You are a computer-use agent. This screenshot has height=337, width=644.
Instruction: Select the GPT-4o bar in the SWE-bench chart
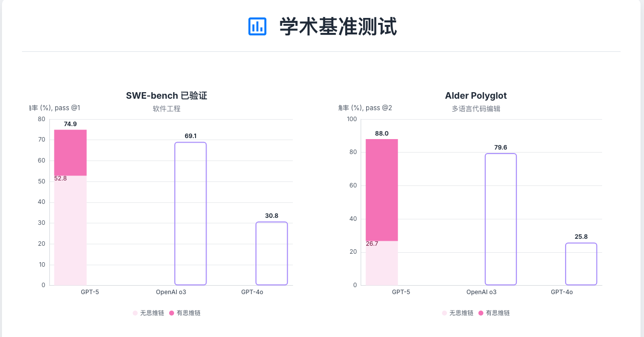click(272, 253)
